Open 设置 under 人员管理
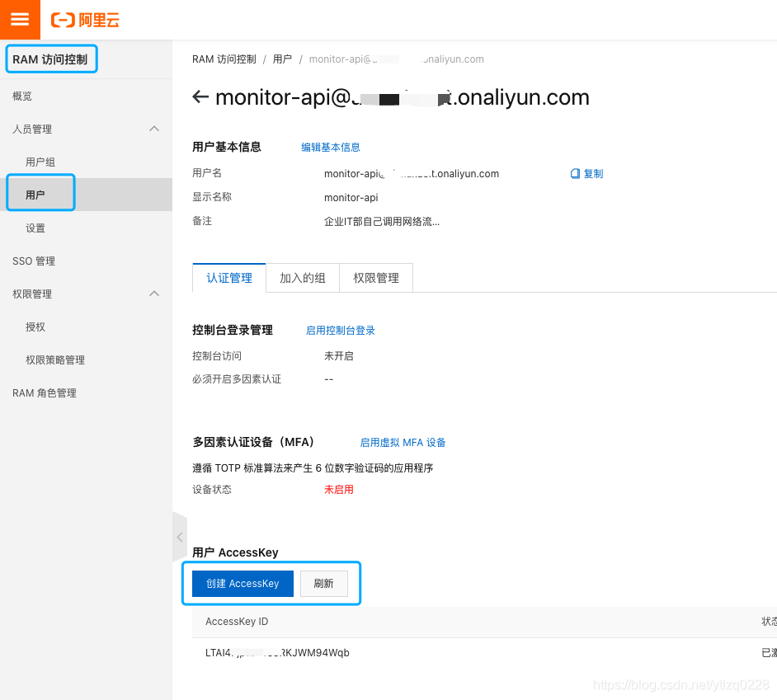 tap(35, 228)
